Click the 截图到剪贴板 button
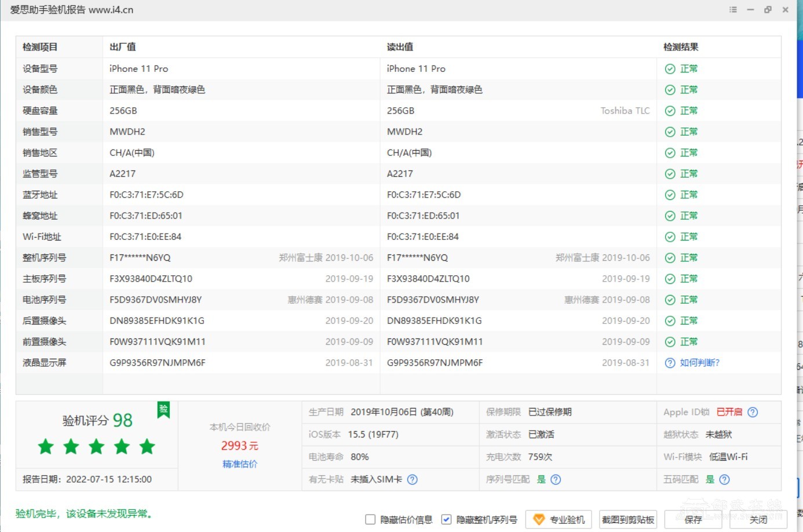The image size is (803, 532). tap(628, 519)
